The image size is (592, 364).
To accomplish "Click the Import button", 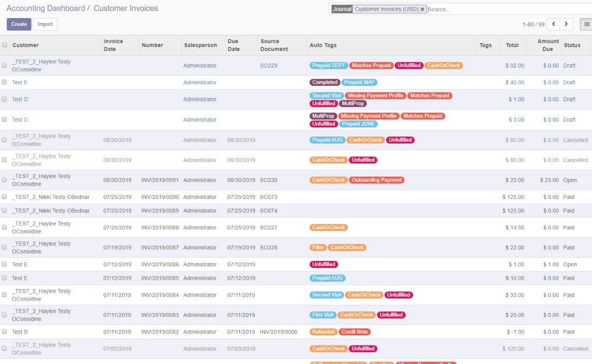I will pos(45,25).
